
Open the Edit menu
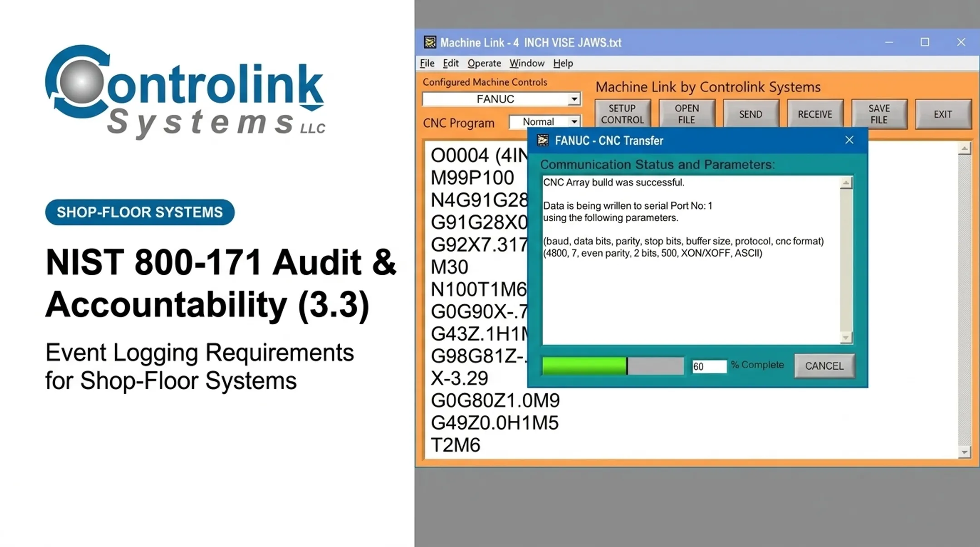coord(451,63)
